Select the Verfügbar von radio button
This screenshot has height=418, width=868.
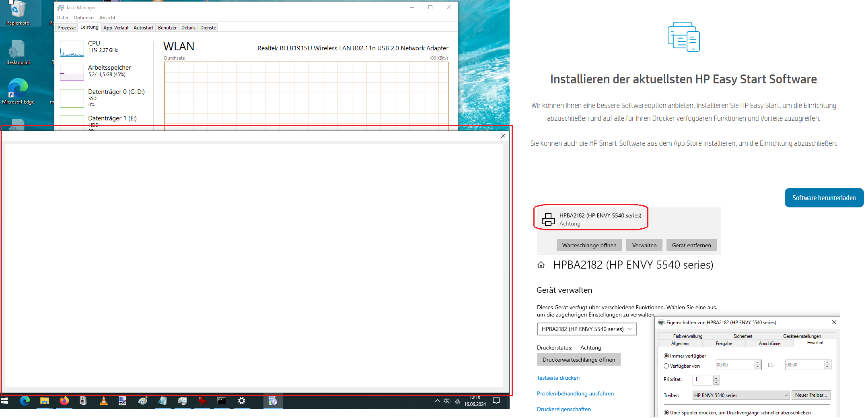pos(666,366)
